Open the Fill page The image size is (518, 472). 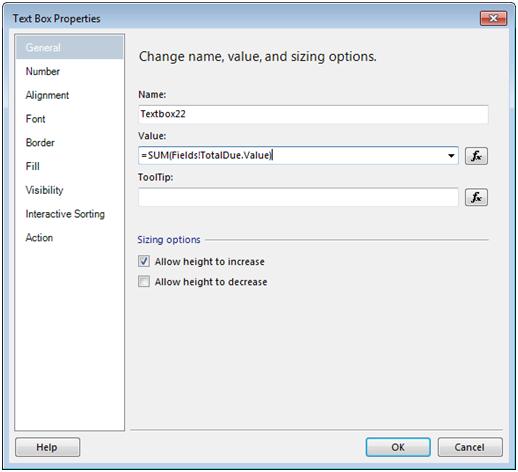coord(33,166)
